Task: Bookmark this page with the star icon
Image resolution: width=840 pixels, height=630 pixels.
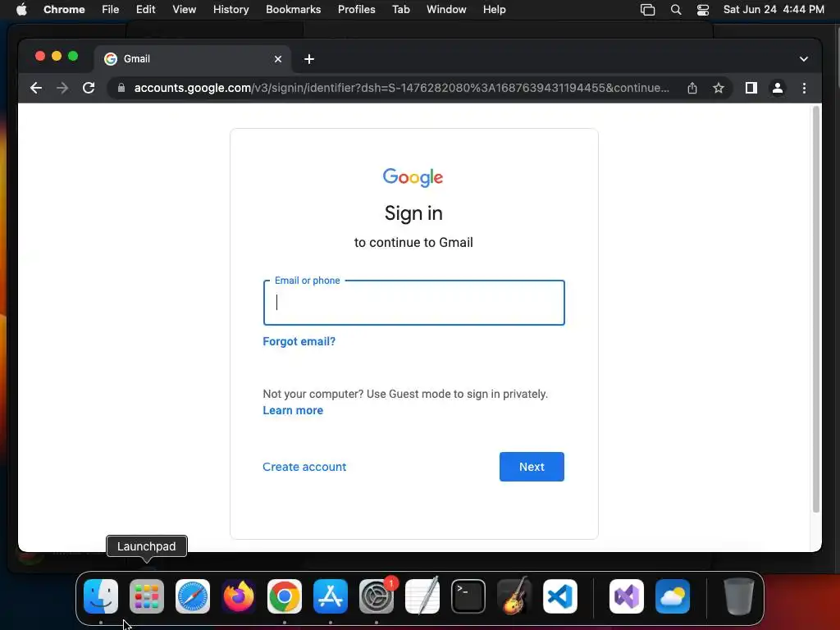Action: 719,88
